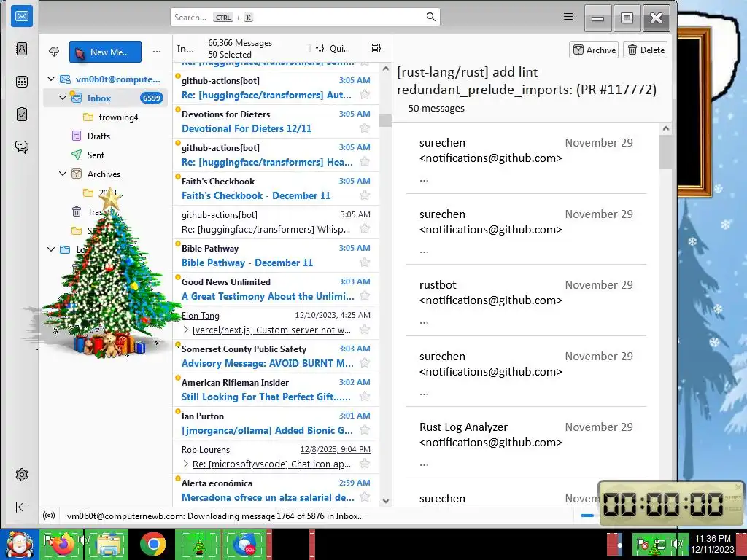747x560 pixels.
Task: Click the taskbar clock 11:36 PM
Action: (x=712, y=544)
